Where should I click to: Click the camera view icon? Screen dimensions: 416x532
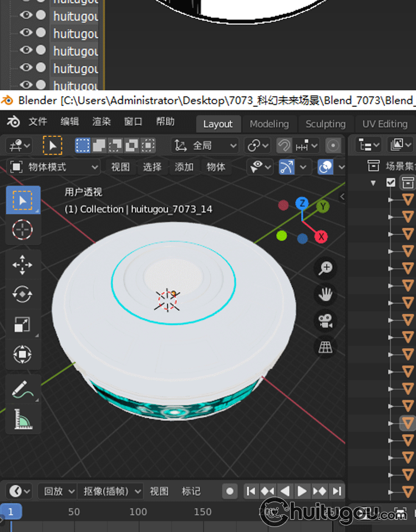click(326, 320)
